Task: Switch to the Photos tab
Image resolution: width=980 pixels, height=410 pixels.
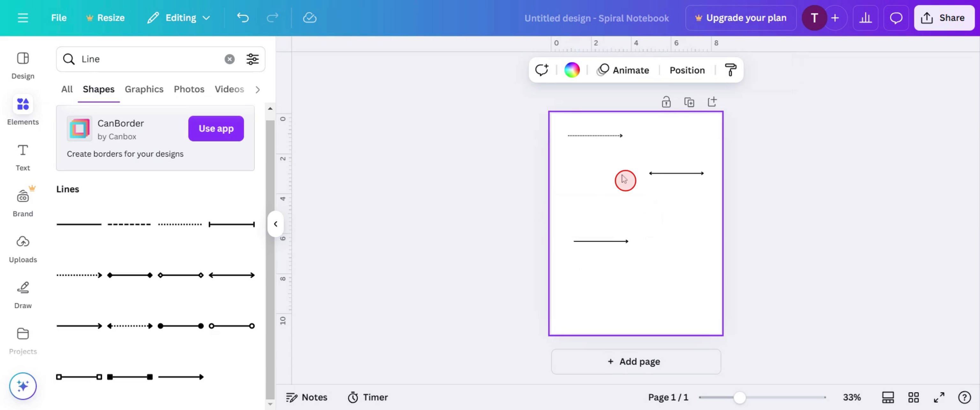Action: click(189, 89)
